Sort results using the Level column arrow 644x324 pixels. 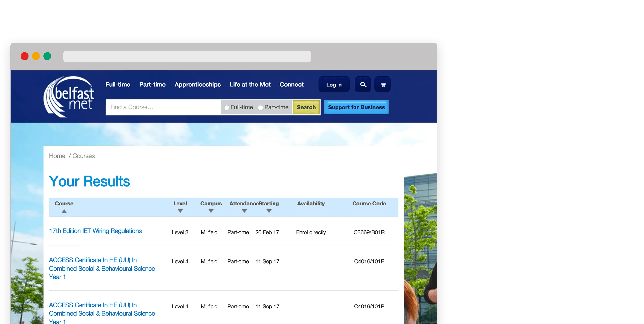180,211
